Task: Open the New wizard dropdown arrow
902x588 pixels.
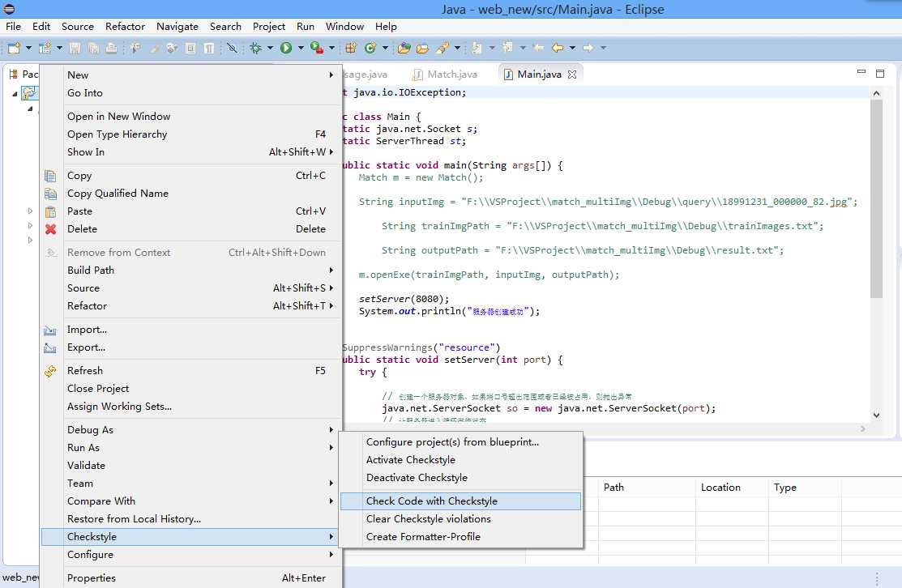Action: click(x=28, y=49)
